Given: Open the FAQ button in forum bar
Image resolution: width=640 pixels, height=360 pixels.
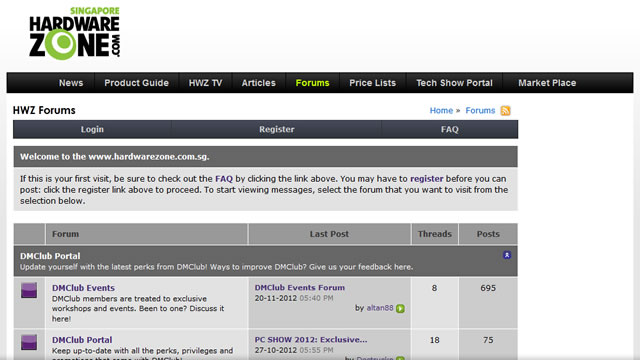Looking at the screenshot, I should [x=449, y=129].
